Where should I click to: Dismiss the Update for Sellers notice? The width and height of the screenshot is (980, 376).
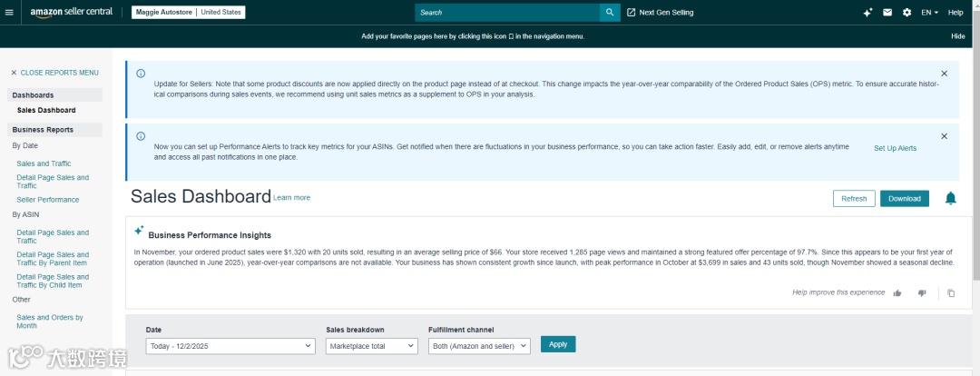tap(944, 74)
